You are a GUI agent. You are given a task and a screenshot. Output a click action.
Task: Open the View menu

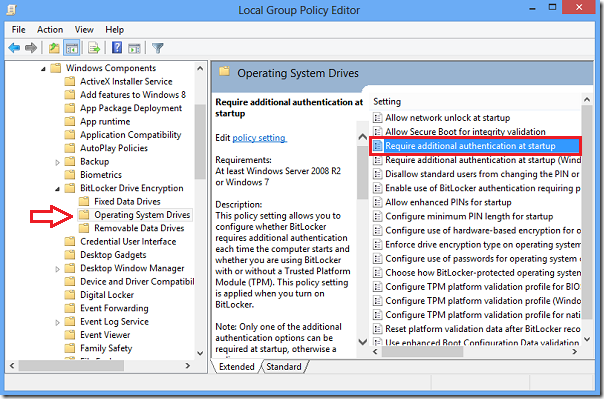tap(84, 30)
